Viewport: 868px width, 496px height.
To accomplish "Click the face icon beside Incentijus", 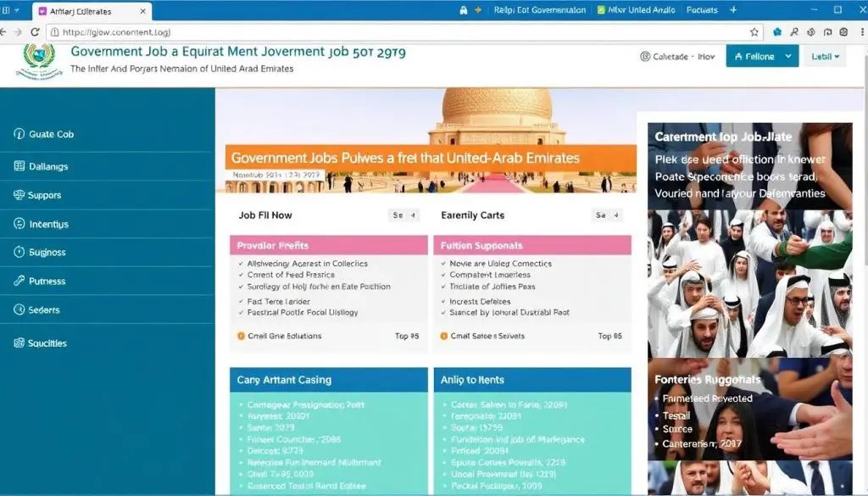I will point(19,224).
